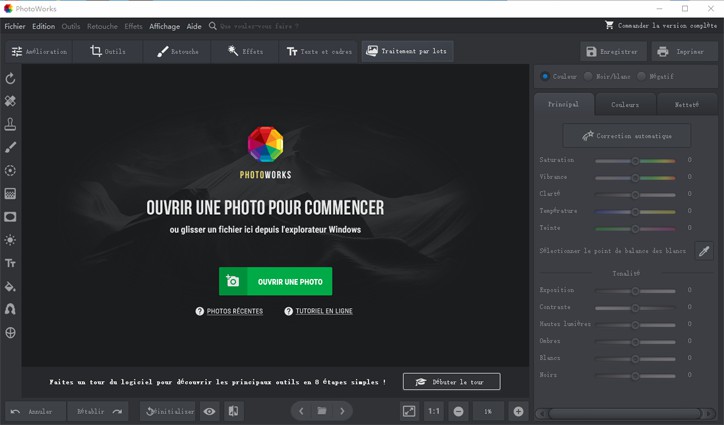Go to next photo arrow
The width and height of the screenshot is (724, 425).
[342, 411]
